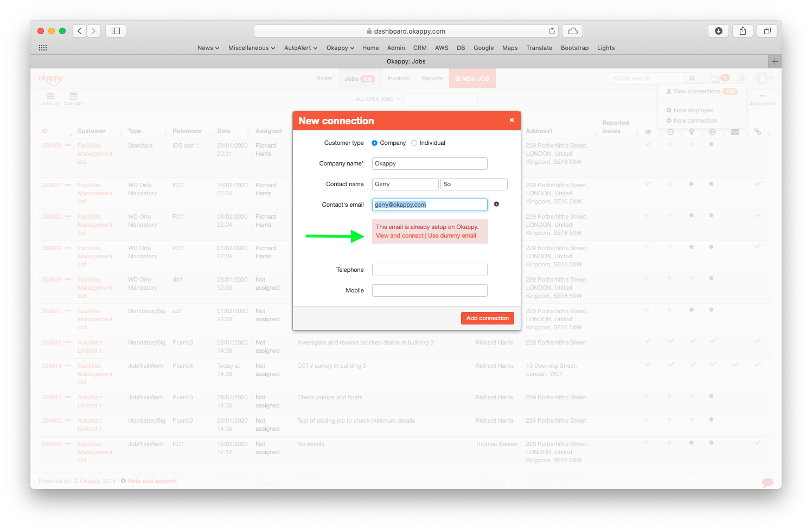
Task: Click Safari's back navigation arrow
Action: click(79, 31)
